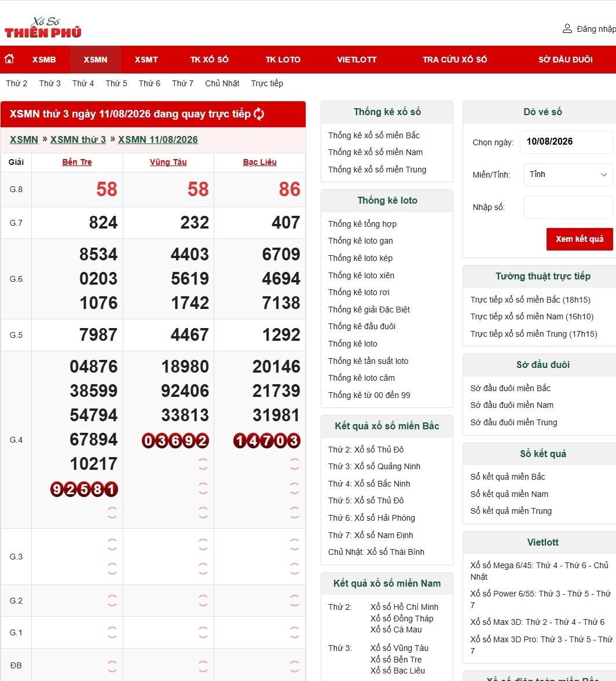Viewport: 616px width, 681px height.
Task: Open Xổ số Max 3D Pro link
Action: click(x=541, y=645)
